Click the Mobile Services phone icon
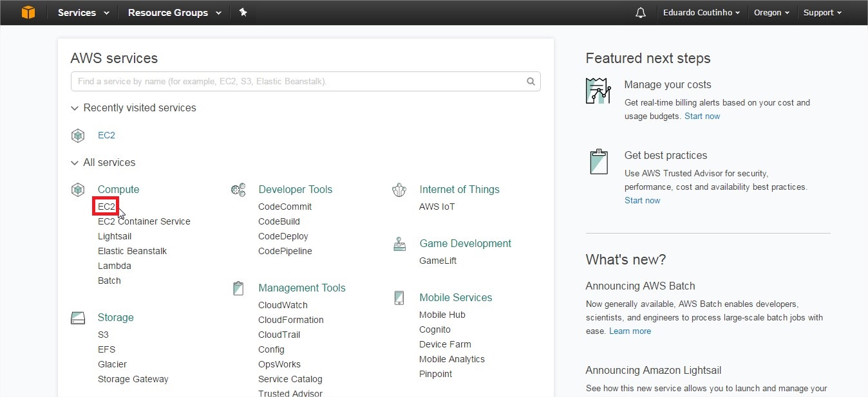This screenshot has height=397, width=868. pyautogui.click(x=399, y=298)
